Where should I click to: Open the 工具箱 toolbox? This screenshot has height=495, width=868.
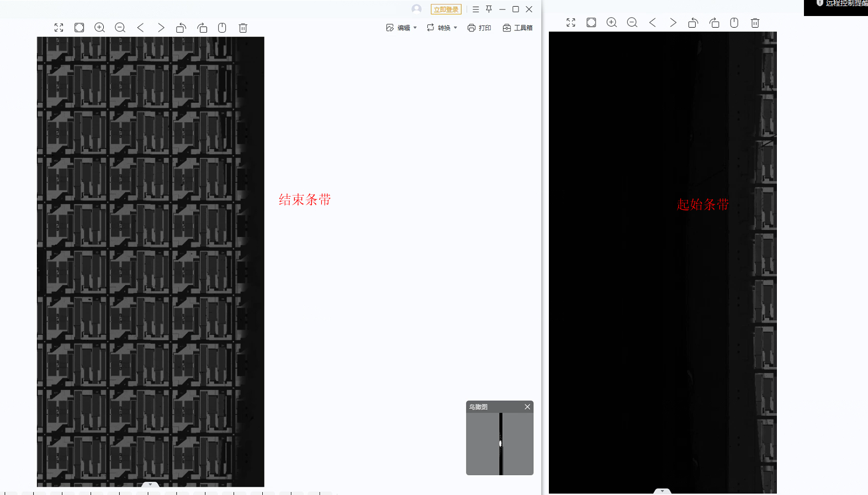tap(517, 28)
